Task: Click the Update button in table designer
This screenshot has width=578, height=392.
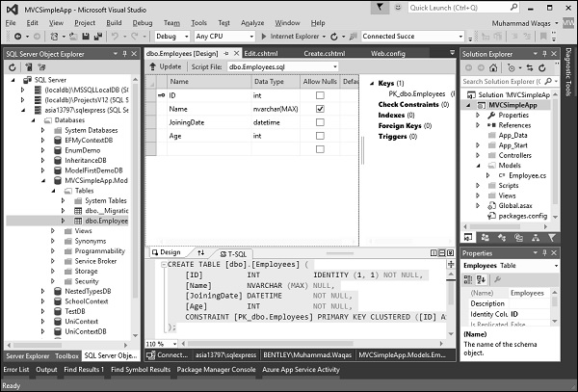Action: pyautogui.click(x=165, y=67)
